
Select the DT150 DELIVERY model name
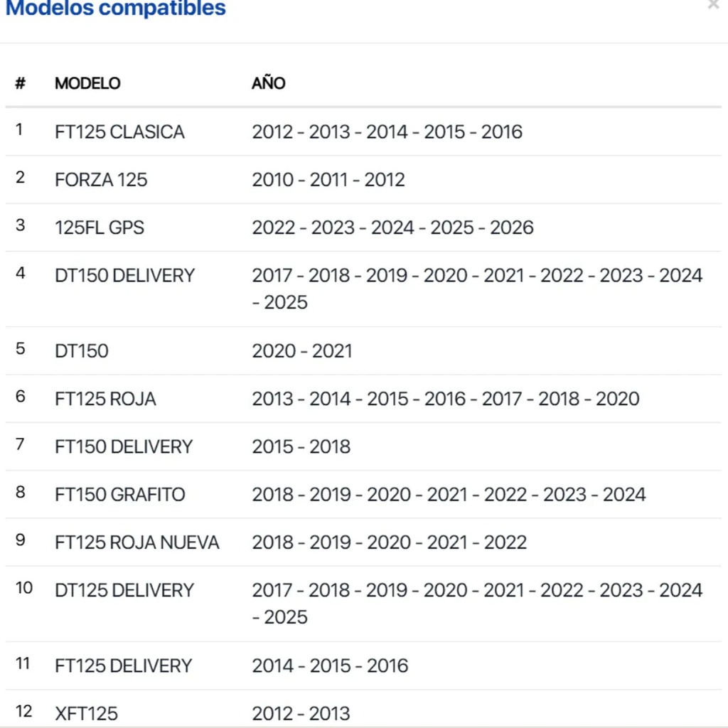click(125, 275)
